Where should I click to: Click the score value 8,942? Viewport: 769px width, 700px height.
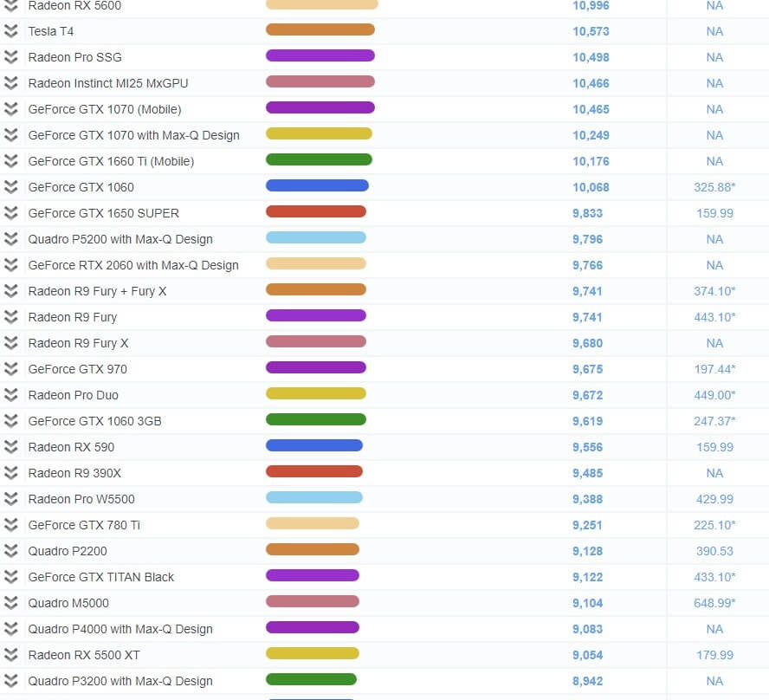pyautogui.click(x=587, y=681)
